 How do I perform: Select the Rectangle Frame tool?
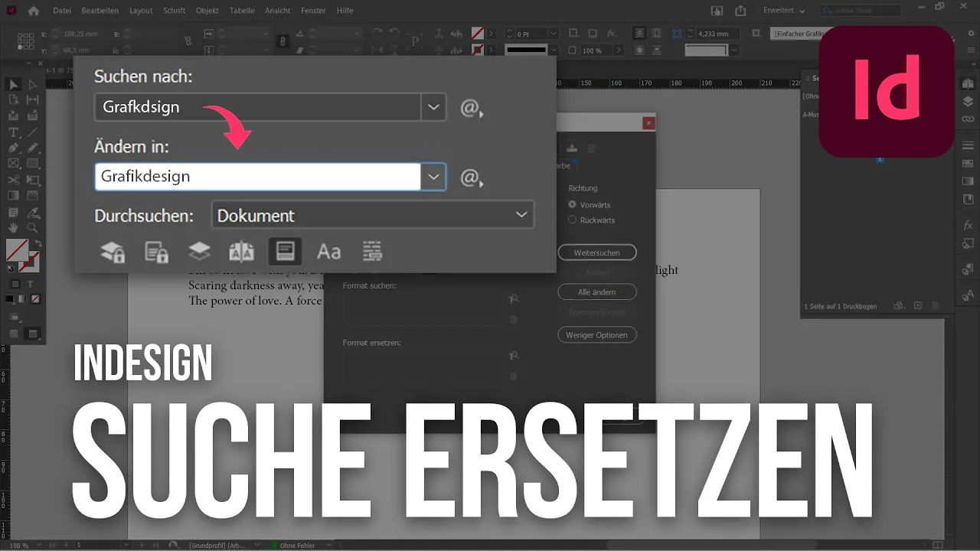(x=14, y=164)
